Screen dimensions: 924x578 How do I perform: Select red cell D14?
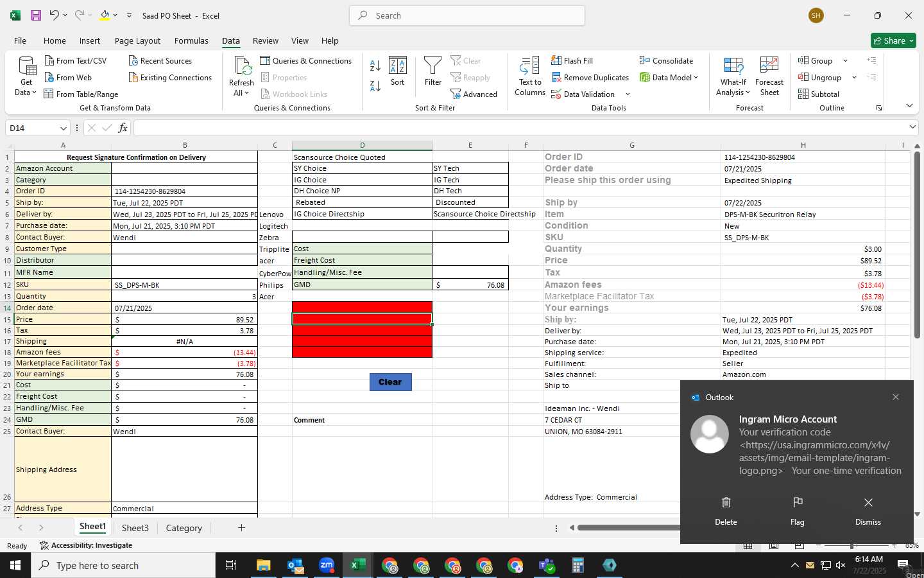pyautogui.click(x=362, y=307)
